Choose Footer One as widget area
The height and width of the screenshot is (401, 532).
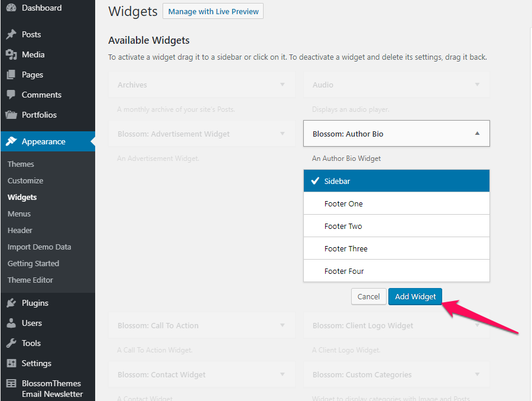[397, 203]
